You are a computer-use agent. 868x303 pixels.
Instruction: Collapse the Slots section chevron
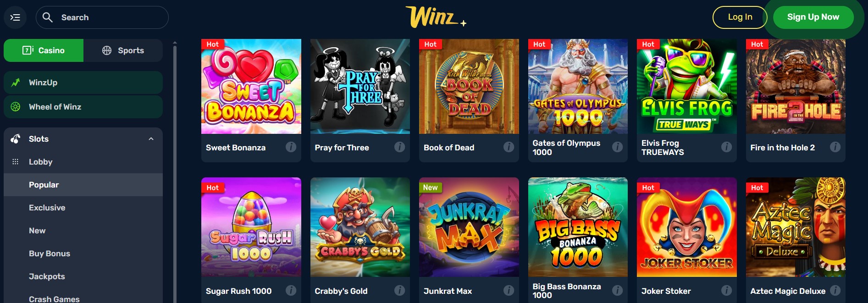(x=151, y=139)
